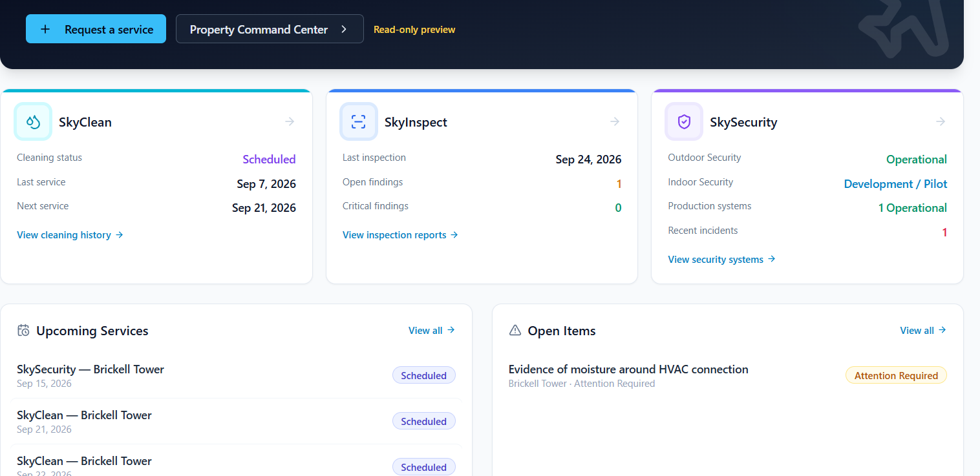Select SkyClean — Brickell Tower on Sep 21
This screenshot has height=476, width=980.
point(236,421)
